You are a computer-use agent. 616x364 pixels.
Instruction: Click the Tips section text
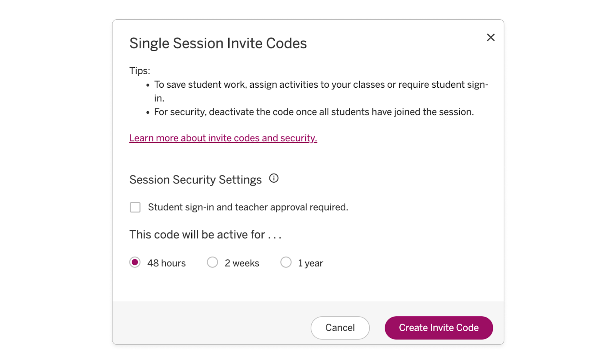140,70
